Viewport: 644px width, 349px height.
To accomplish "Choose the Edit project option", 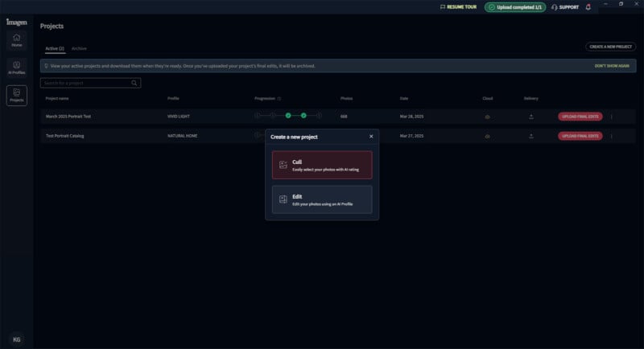I will coord(322,199).
